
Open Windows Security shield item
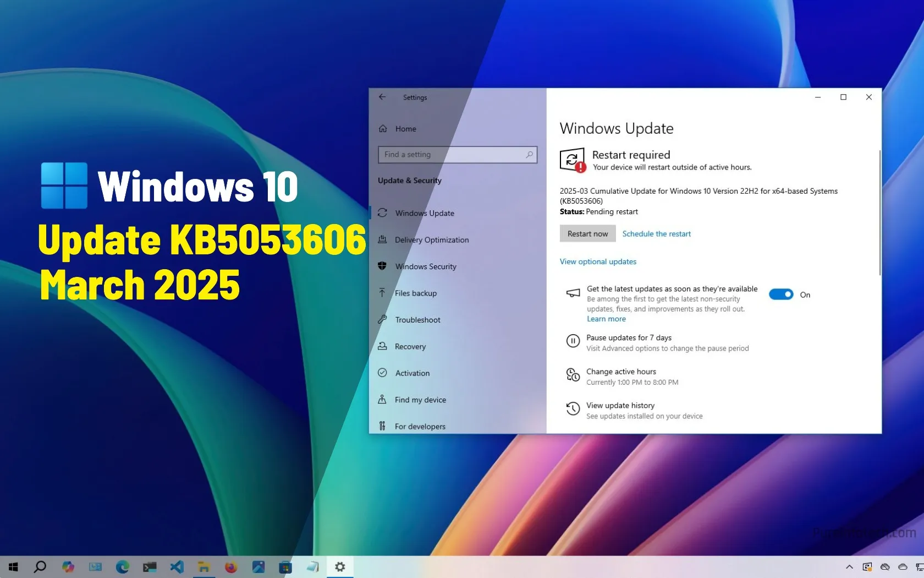[x=425, y=266]
